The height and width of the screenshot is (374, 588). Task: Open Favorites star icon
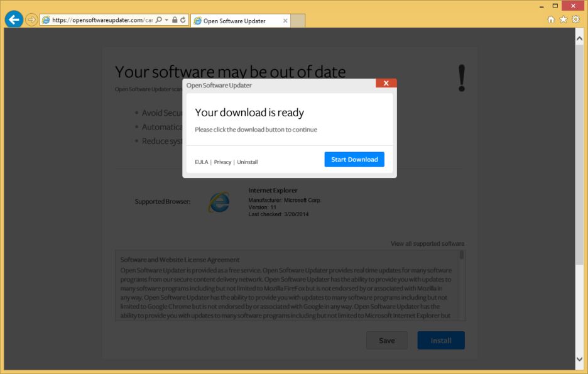pyautogui.click(x=563, y=19)
